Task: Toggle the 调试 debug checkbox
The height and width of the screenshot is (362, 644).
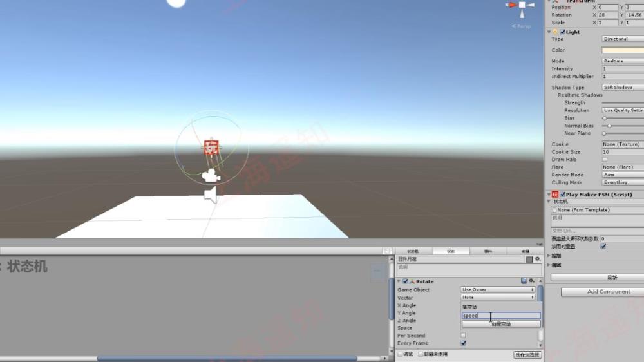Action: pos(401,354)
